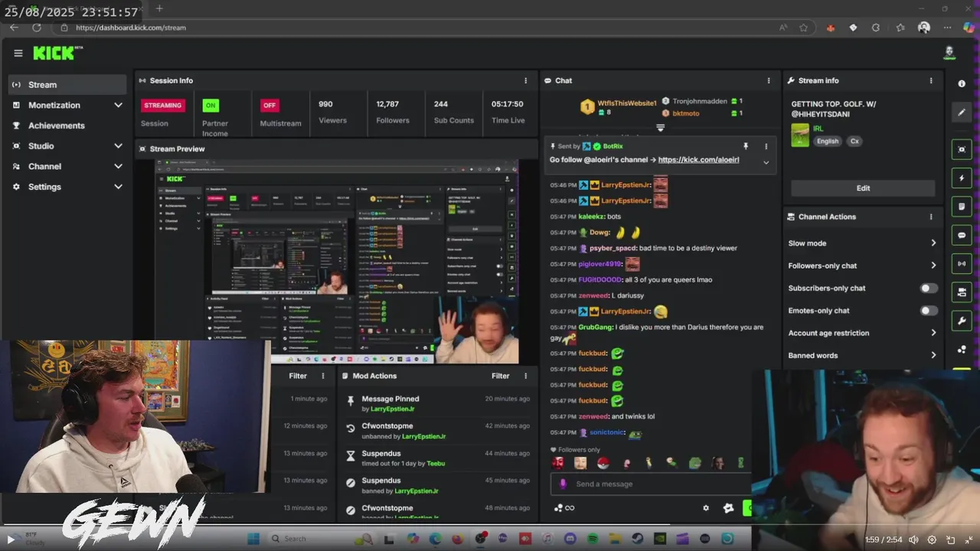Click the user avatar in the header
The width and height of the screenshot is (980, 551).
(949, 53)
